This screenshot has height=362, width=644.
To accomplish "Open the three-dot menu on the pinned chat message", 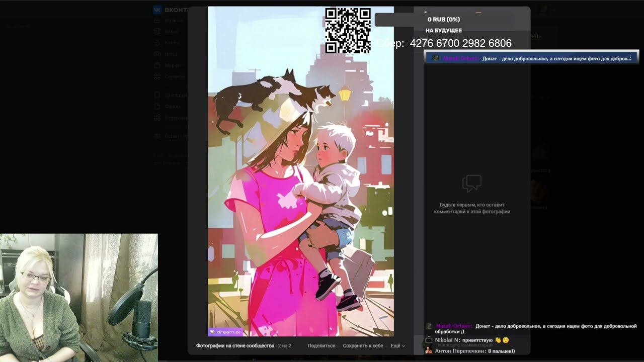I will pos(630,58).
